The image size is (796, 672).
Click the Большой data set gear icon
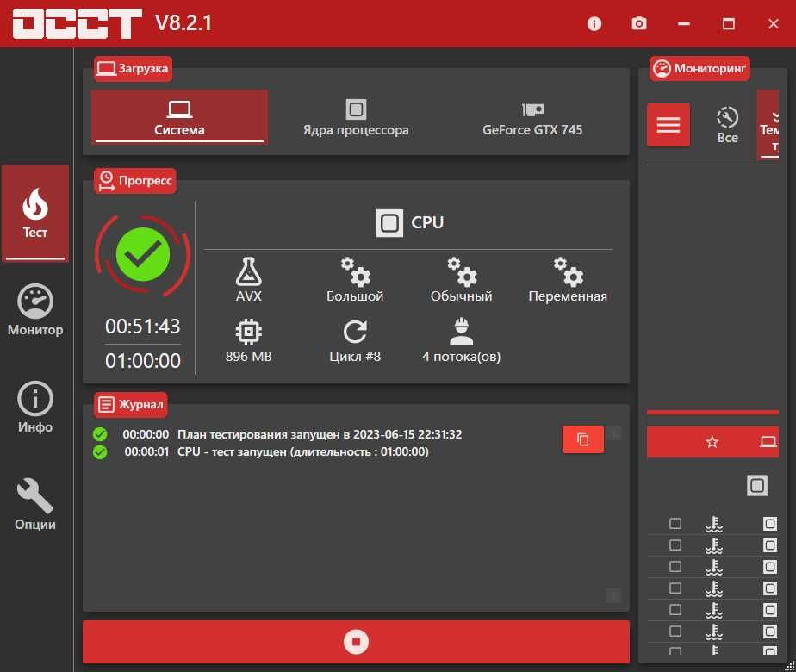coord(355,271)
